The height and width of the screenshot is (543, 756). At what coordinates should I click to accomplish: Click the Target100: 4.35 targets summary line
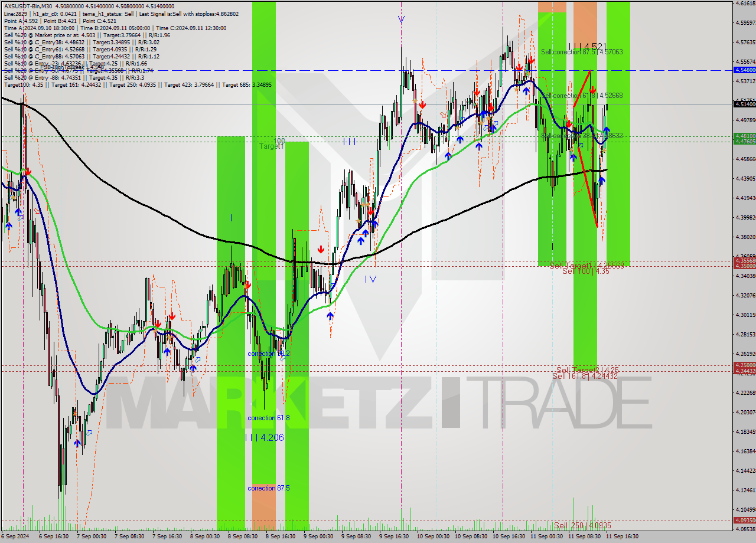pos(138,84)
